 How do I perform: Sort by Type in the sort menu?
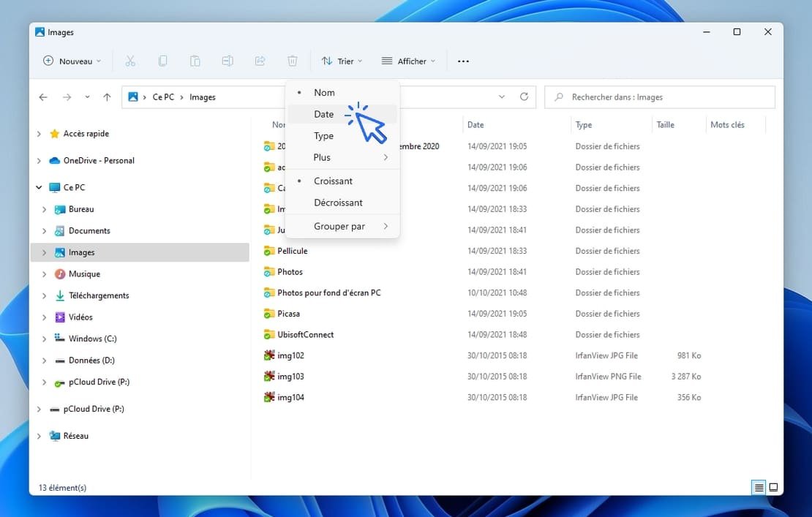(342, 136)
